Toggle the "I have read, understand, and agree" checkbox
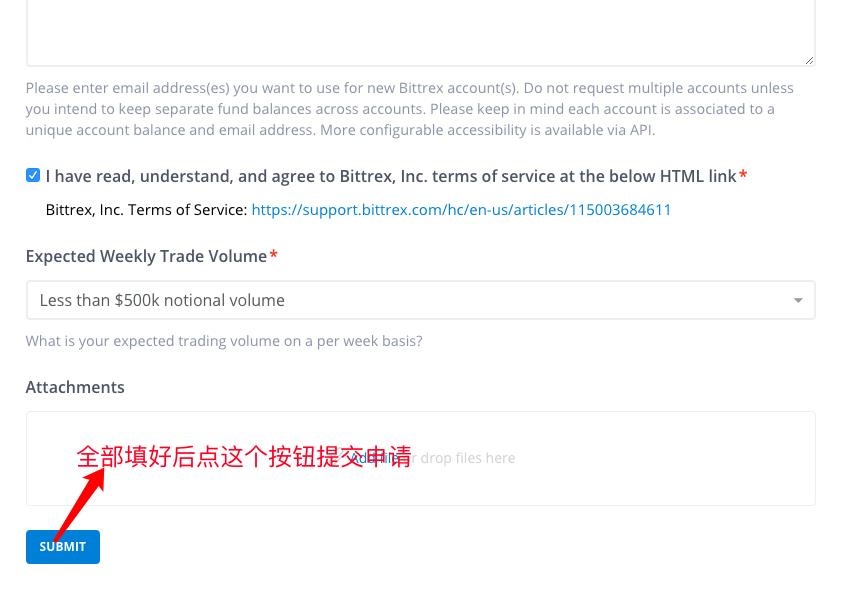 33,175
